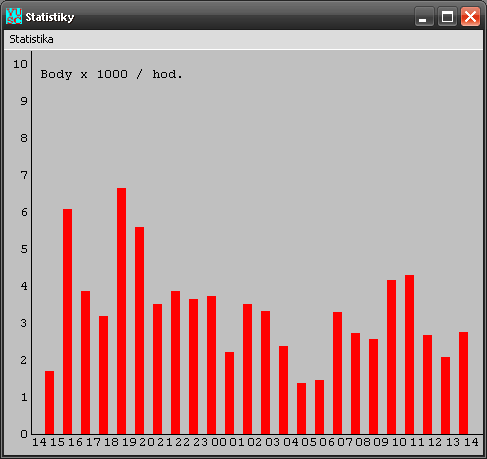The width and height of the screenshot is (487, 459).
Task: Click the bar for hour 19
Action: (139, 330)
